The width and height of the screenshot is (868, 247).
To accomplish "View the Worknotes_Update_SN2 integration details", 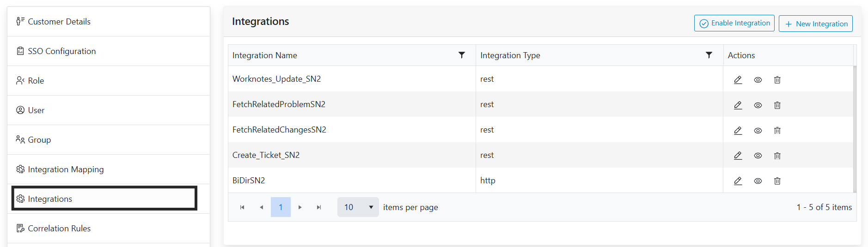I will [x=758, y=80].
